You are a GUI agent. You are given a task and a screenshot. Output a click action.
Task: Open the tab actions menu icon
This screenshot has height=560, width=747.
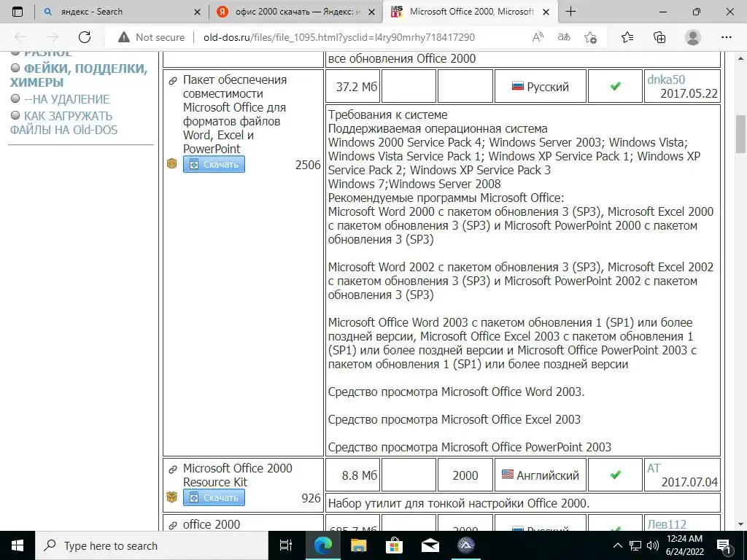tap(18, 12)
